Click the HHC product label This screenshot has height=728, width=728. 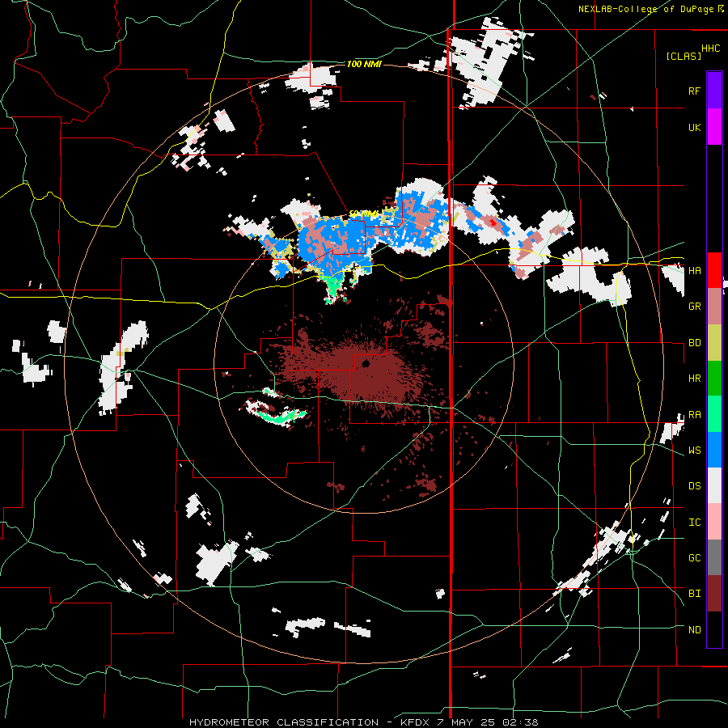click(711, 49)
